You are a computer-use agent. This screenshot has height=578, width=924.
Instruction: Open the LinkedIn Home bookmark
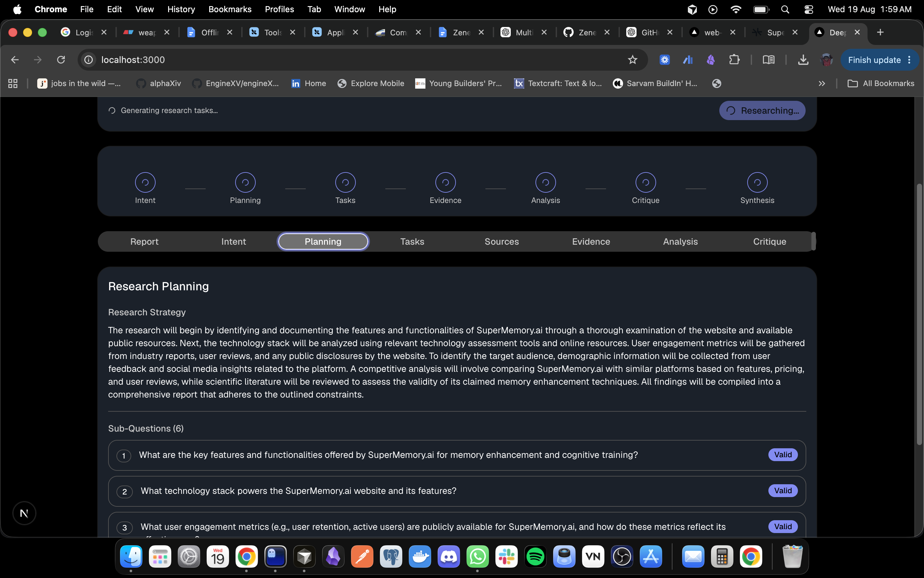tap(309, 83)
